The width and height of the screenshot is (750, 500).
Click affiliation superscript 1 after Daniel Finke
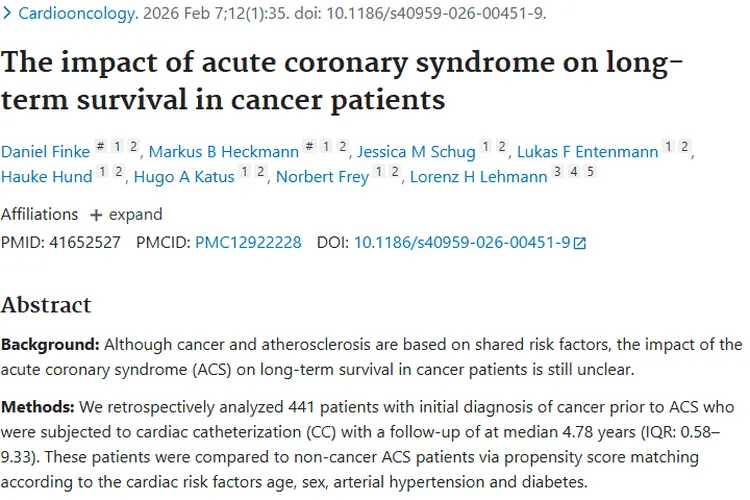(x=117, y=147)
